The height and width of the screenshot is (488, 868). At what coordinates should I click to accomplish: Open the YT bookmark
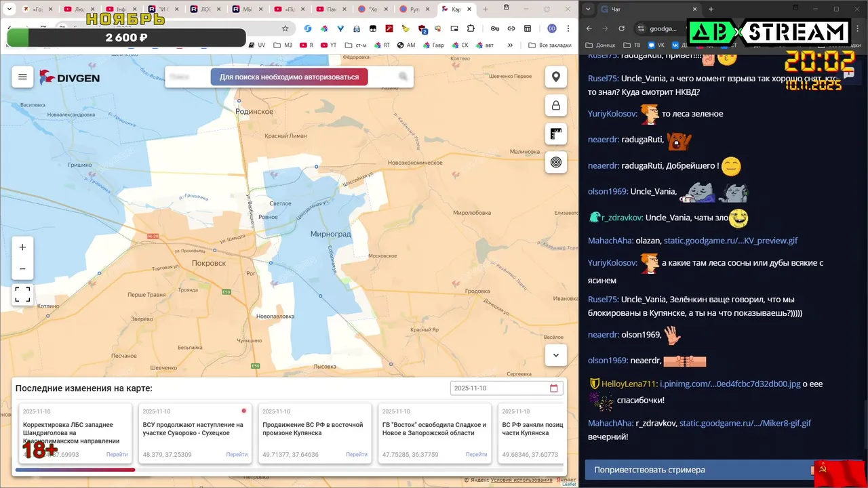tap(328, 45)
